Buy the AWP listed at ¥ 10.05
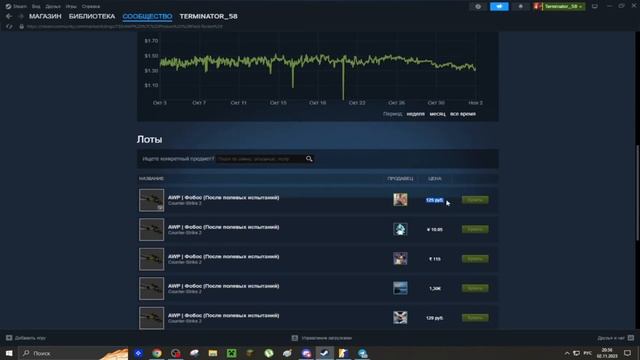The height and width of the screenshot is (360, 640). [x=475, y=229]
